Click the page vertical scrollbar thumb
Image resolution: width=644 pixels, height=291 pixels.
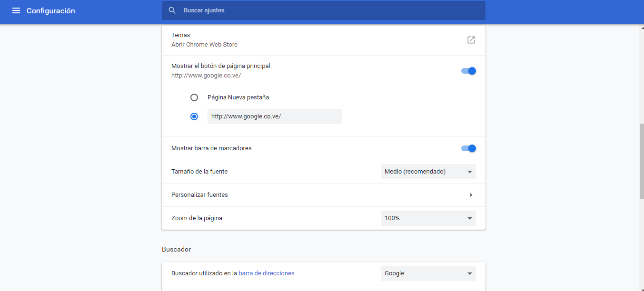click(641, 162)
